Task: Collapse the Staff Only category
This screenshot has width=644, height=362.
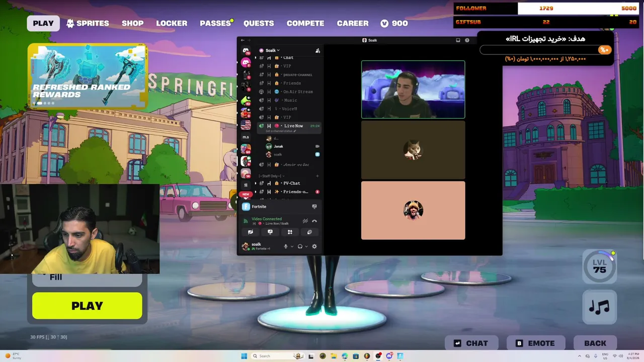Action: [270, 176]
